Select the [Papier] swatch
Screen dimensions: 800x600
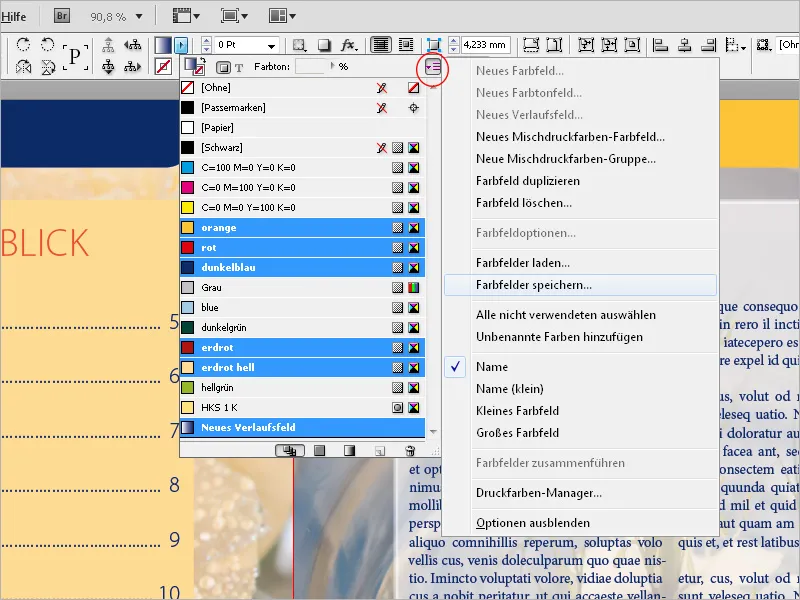click(x=303, y=128)
